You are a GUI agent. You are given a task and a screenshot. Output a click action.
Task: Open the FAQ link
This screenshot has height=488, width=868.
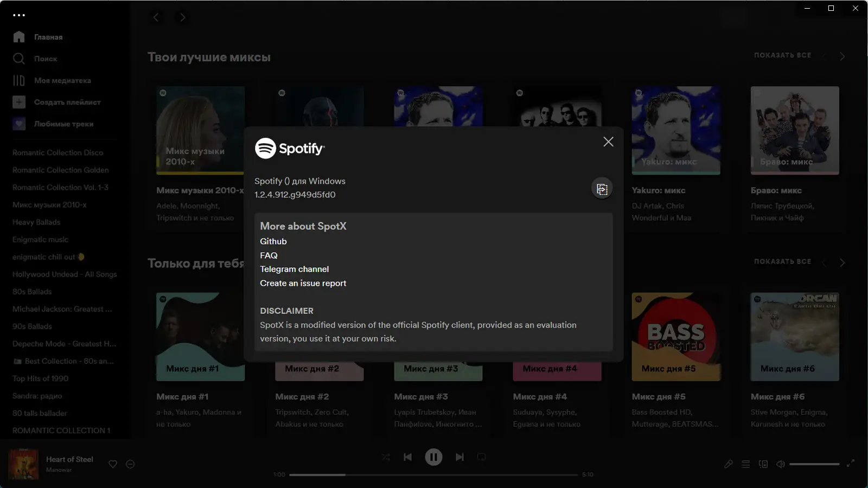pyautogui.click(x=269, y=255)
